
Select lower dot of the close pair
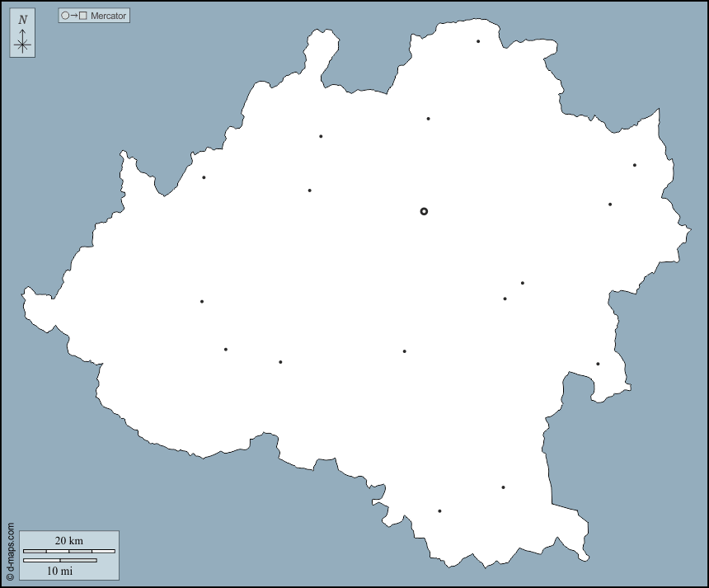pyautogui.click(x=505, y=299)
